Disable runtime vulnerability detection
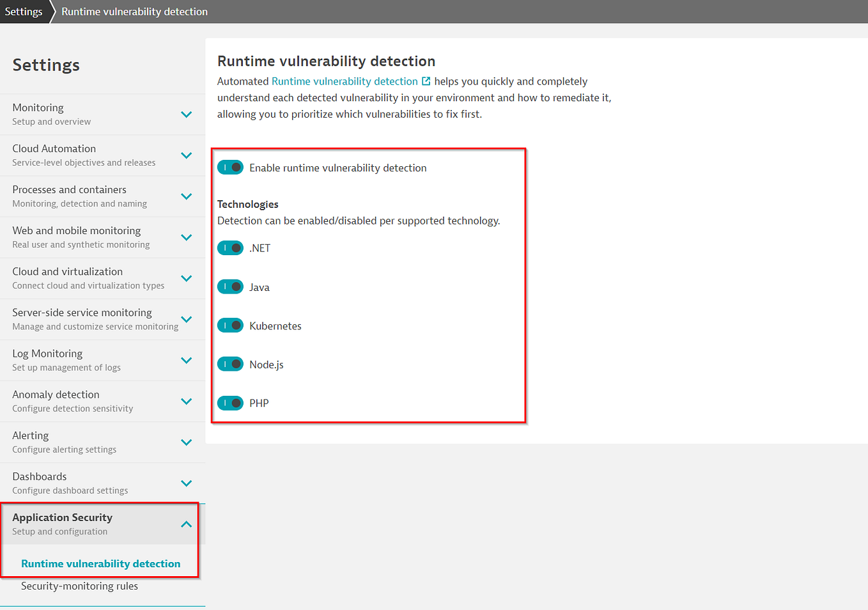Viewport: 868px width, 610px height. click(230, 167)
